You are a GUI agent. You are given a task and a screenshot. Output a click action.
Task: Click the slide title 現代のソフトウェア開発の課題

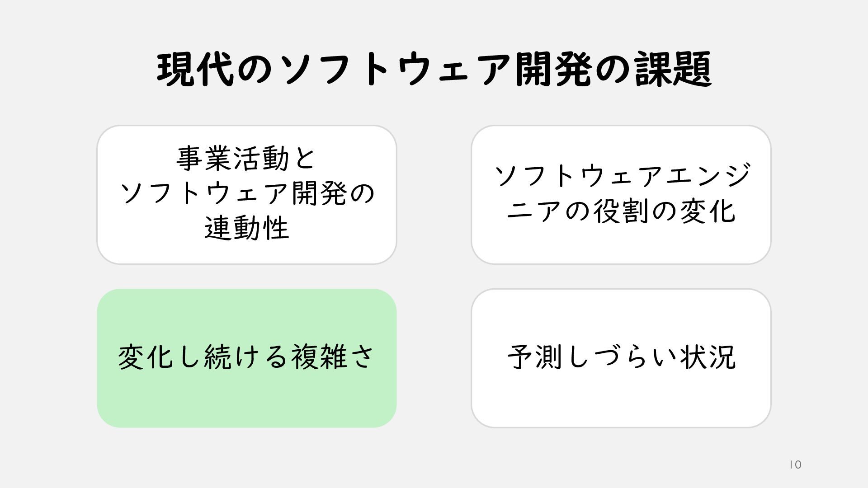click(434, 70)
